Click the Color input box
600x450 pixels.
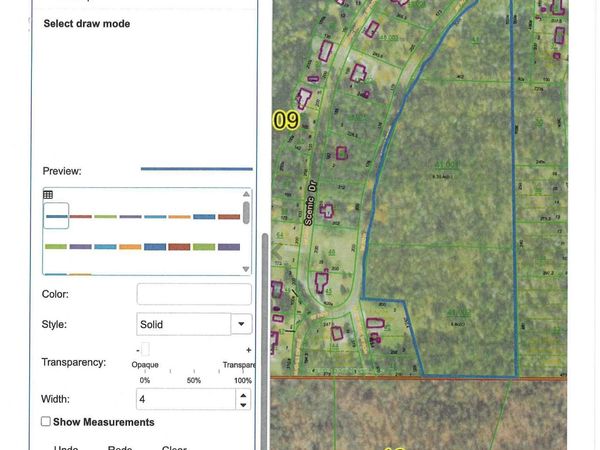[194, 294]
